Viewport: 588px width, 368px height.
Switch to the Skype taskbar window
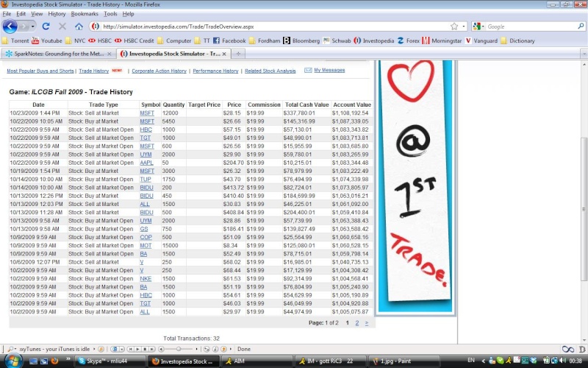pos(110,361)
